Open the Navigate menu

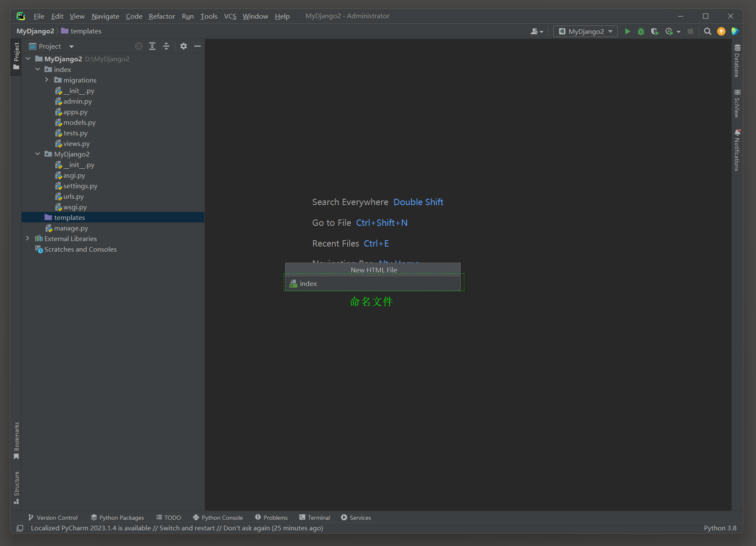click(105, 16)
